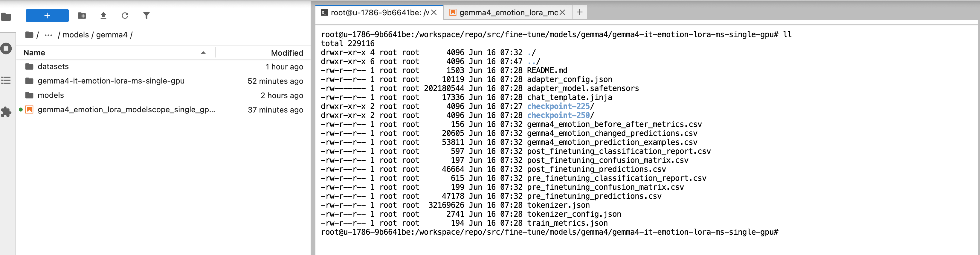
Task: Focus the terminal's bottom command prompt
Action: point(550,232)
